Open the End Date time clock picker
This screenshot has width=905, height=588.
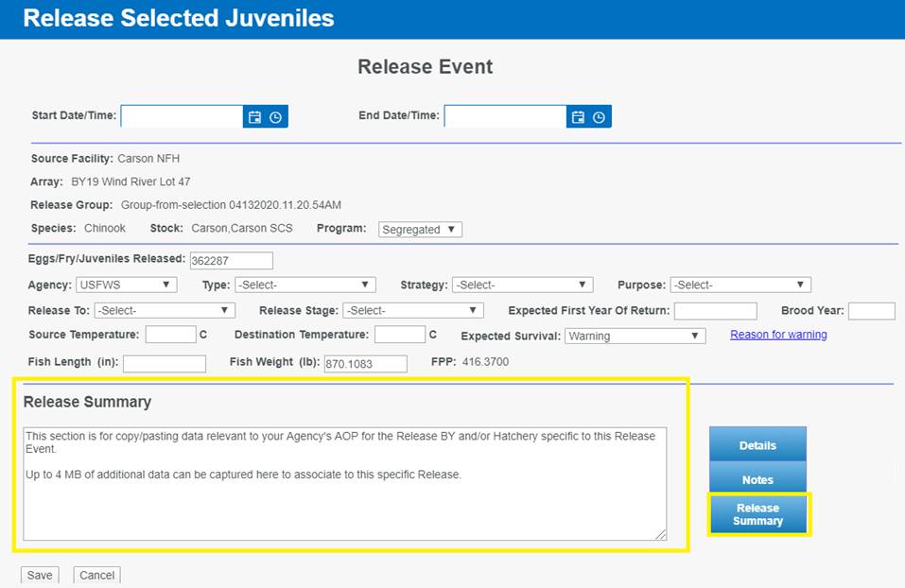click(600, 117)
